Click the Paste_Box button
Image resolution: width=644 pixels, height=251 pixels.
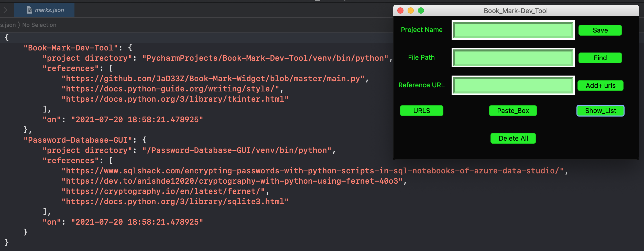pos(513,111)
